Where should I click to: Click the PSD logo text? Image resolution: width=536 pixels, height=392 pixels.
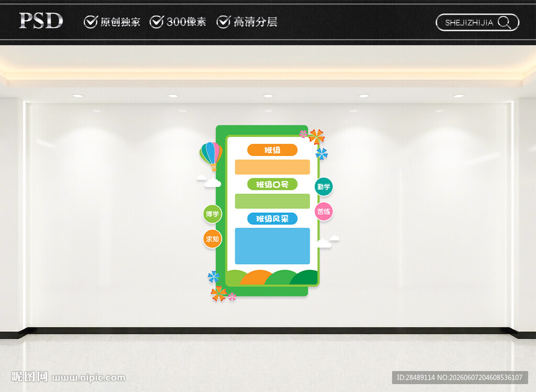(x=41, y=21)
